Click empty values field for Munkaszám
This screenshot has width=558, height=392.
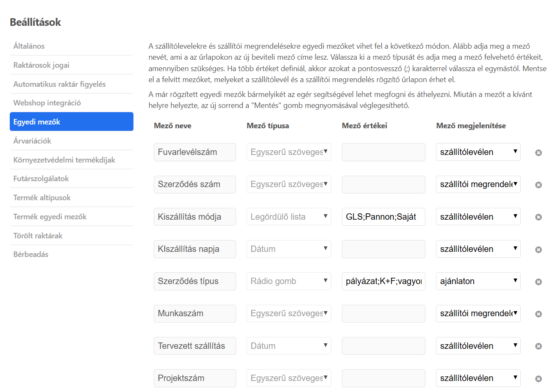[383, 313]
